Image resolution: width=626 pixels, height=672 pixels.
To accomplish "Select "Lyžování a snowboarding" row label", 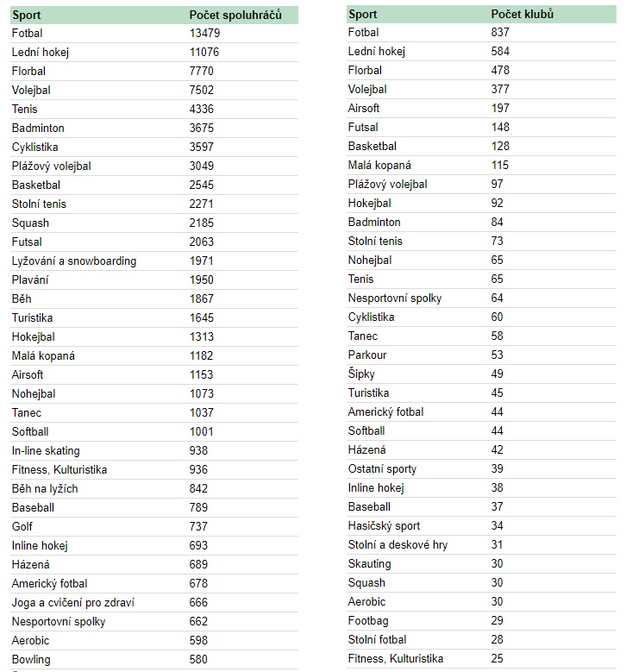I will [x=74, y=261].
